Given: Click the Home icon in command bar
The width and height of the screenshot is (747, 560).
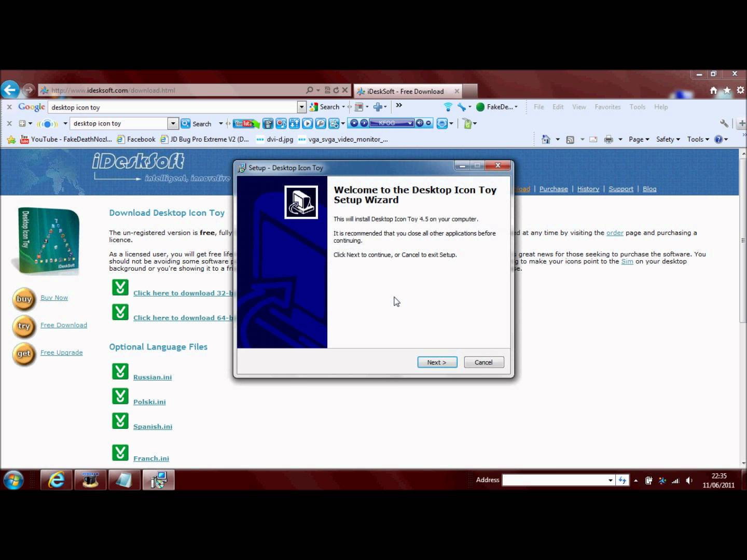Looking at the screenshot, I should 546,139.
